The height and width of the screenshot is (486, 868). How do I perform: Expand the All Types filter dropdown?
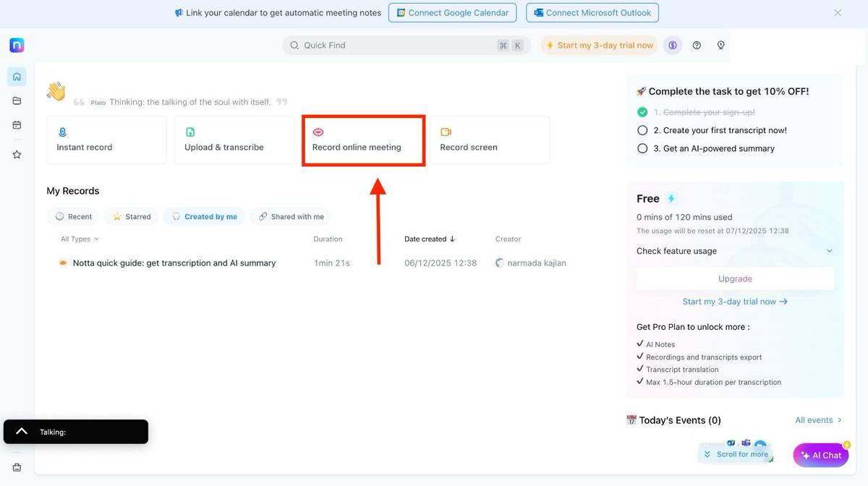pos(80,239)
